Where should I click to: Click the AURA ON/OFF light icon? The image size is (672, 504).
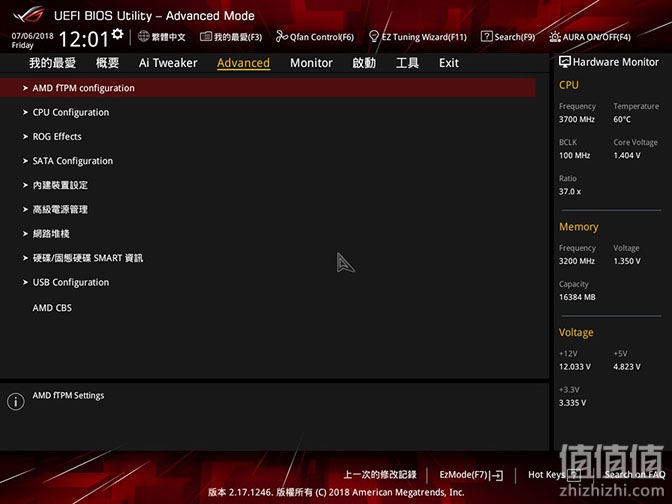point(555,37)
